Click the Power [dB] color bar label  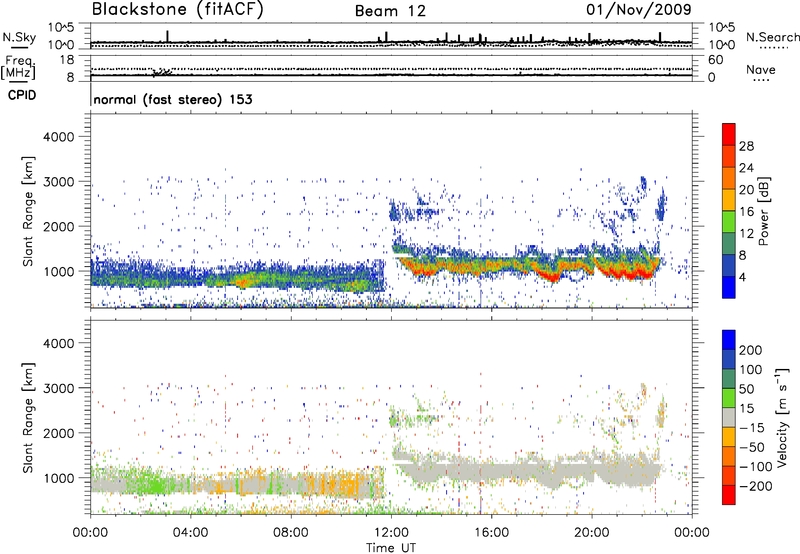click(x=764, y=211)
